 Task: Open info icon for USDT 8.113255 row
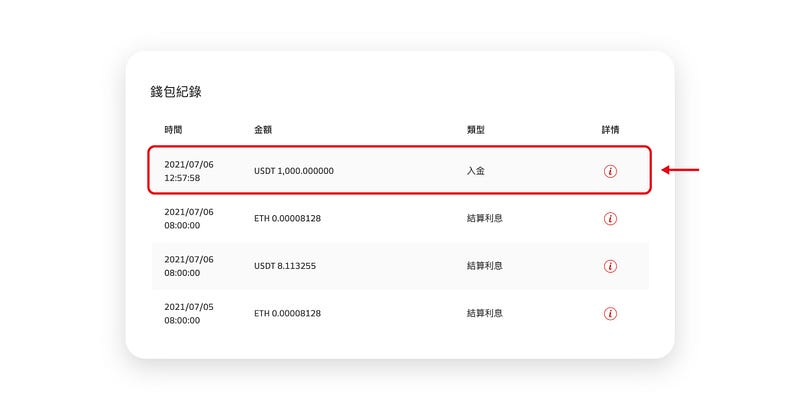[x=610, y=266]
